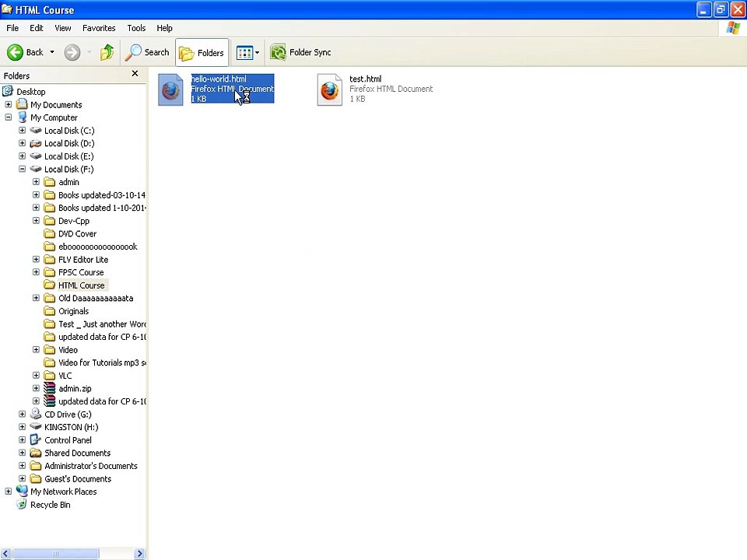
Task: Click the hello-world.html file name
Action: tap(219, 79)
